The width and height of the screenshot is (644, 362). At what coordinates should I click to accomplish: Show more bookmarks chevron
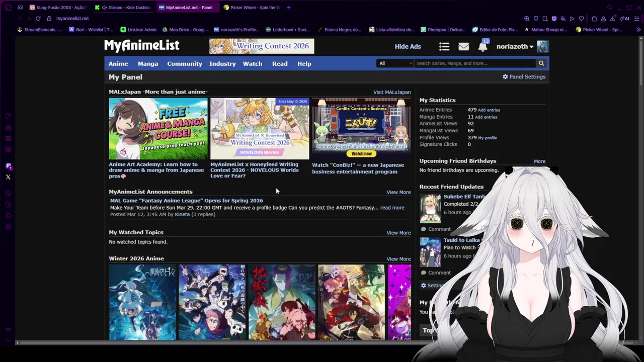point(638,30)
